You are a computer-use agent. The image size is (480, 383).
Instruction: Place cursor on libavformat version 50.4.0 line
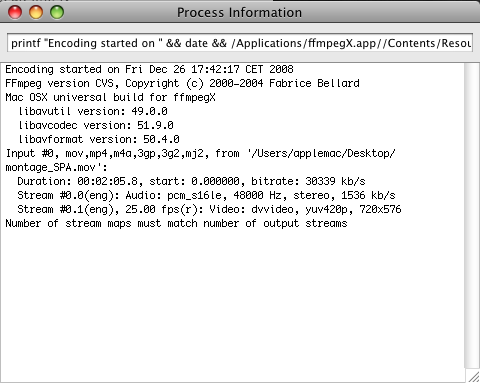pyautogui.click(x=99, y=139)
